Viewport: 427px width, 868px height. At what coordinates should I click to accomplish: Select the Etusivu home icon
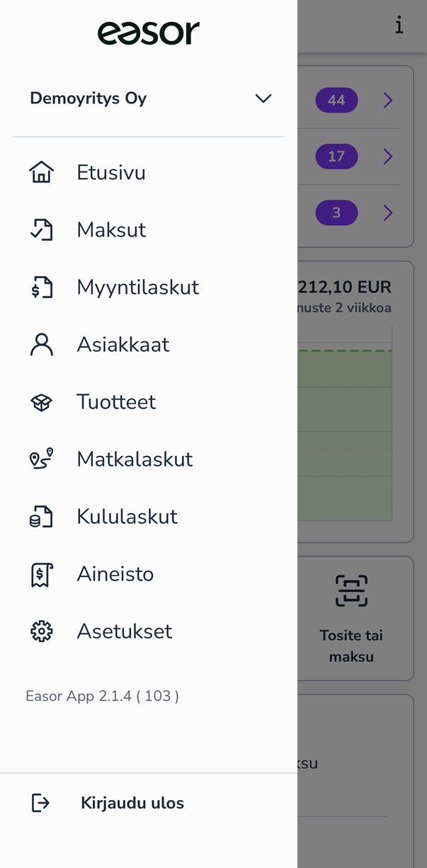(x=42, y=171)
